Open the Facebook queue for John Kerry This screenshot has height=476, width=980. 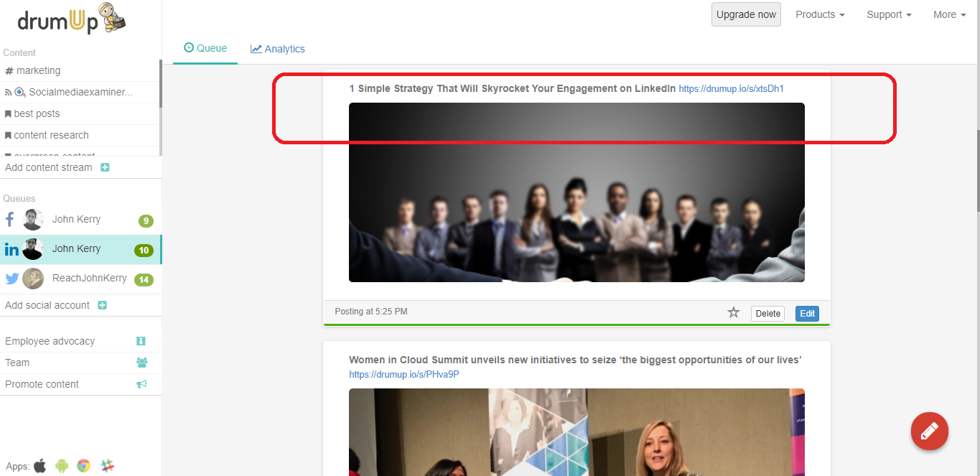80,220
